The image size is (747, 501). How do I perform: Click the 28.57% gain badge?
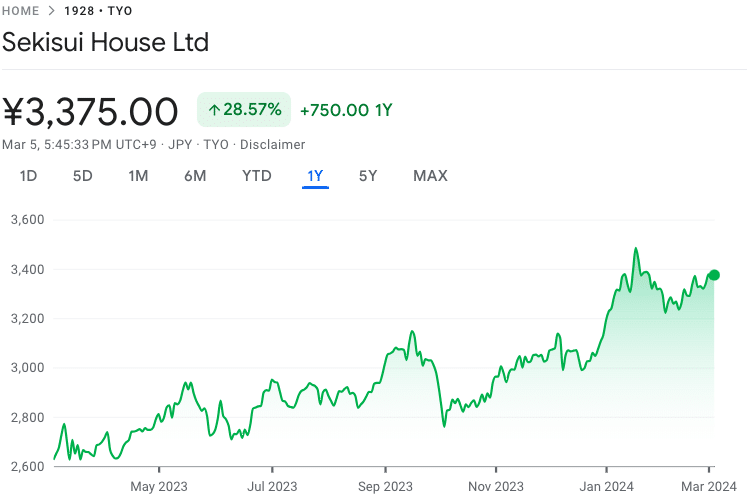pyautogui.click(x=244, y=110)
